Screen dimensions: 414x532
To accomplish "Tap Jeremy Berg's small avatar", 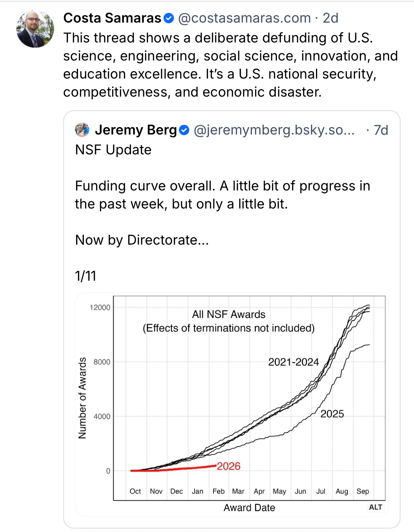I will (82, 130).
